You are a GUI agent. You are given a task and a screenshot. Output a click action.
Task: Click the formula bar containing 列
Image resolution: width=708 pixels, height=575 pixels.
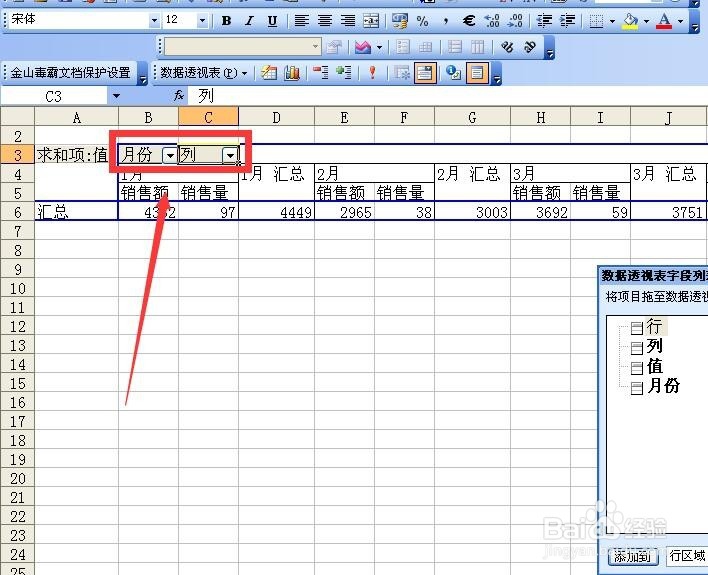click(449, 96)
